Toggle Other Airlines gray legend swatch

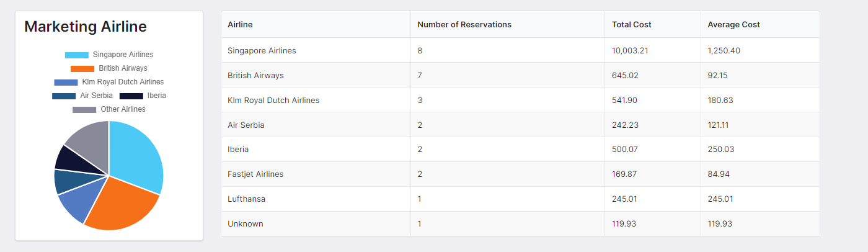tap(84, 110)
